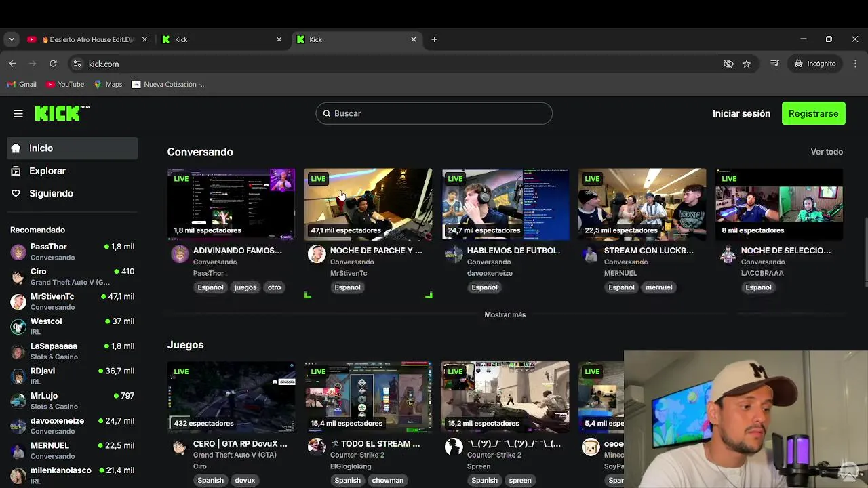868x488 pixels.
Task: Click the PassThor avatar under the stream card
Action: 180,254
